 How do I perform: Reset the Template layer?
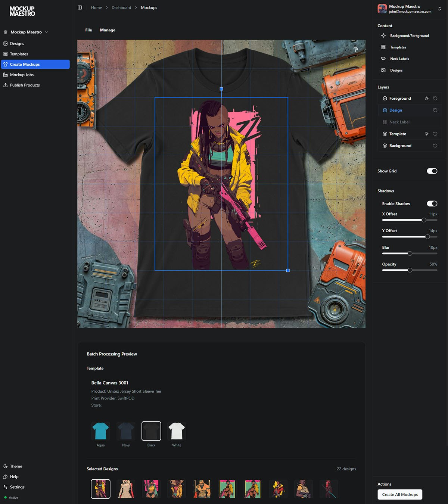pos(435,134)
